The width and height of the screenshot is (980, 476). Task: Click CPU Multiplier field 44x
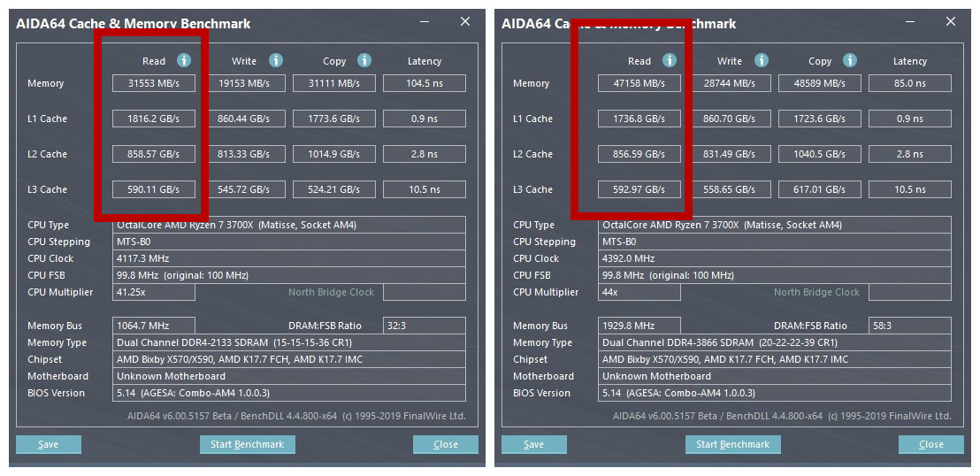click(639, 292)
